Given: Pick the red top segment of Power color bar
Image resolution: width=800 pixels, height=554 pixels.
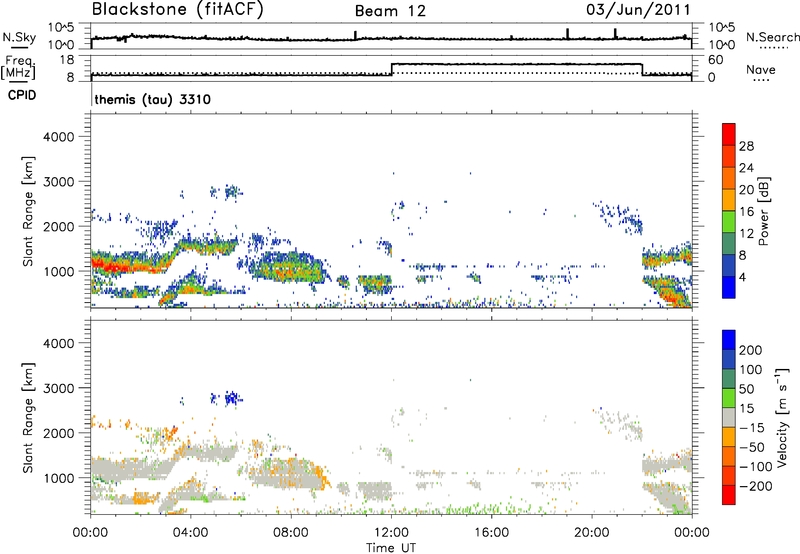Looking at the screenshot, I should 729,135.
